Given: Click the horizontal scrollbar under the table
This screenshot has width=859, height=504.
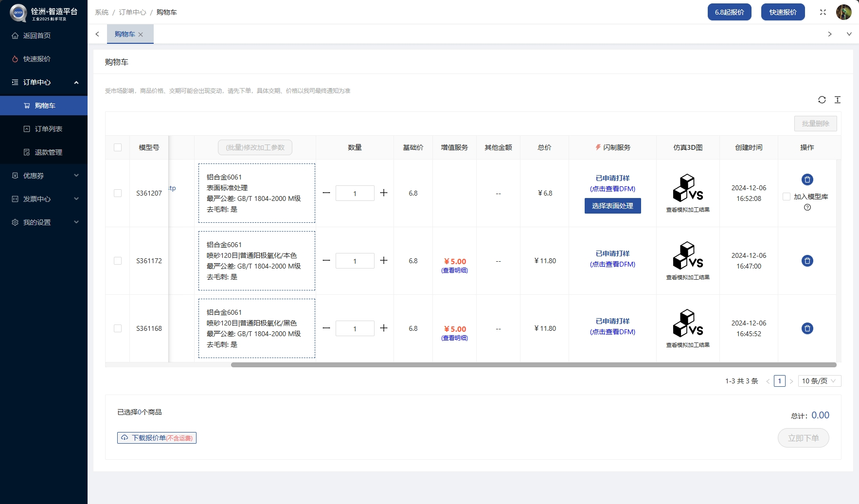Looking at the screenshot, I should (533, 365).
